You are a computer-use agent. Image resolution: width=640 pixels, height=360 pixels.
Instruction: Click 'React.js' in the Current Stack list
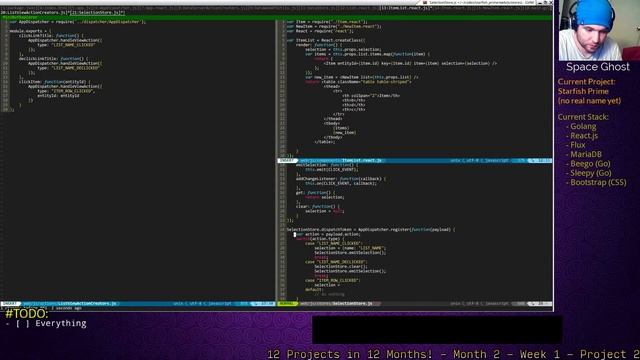[x=584, y=136]
